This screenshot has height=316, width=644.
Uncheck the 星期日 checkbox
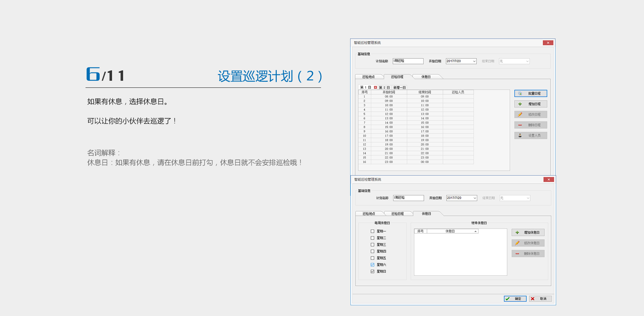pos(372,271)
